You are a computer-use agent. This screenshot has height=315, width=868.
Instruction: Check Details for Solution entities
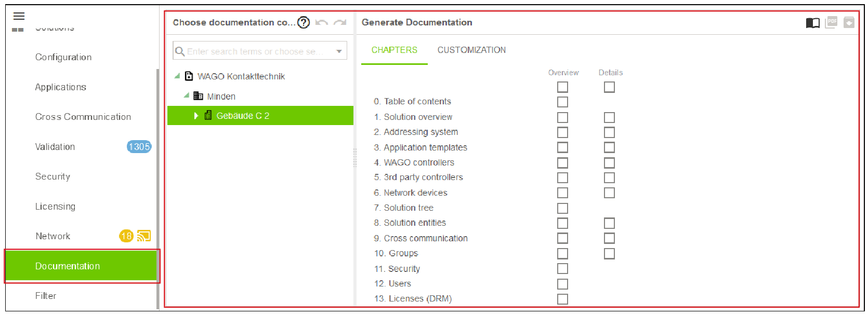(609, 223)
